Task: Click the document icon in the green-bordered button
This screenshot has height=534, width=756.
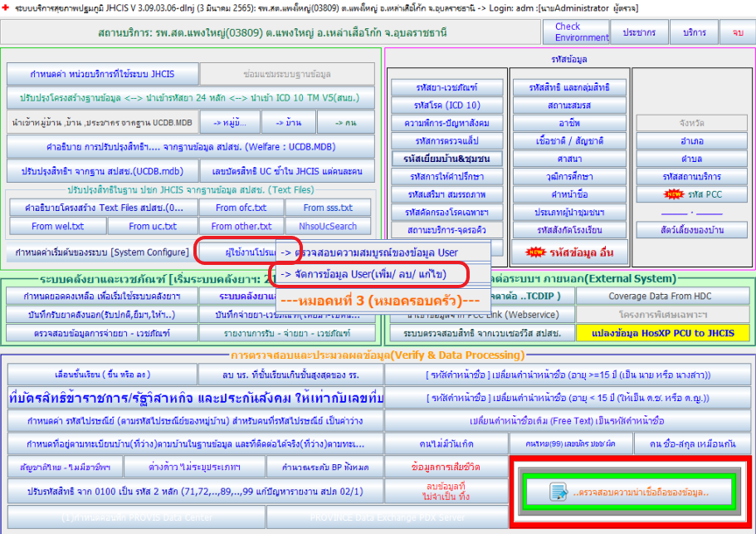Action: pyautogui.click(x=558, y=492)
